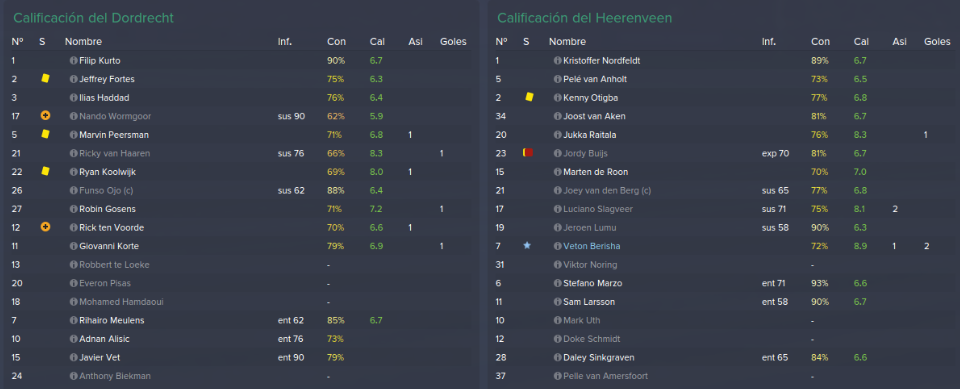Click info icon beside Filip Kurto
Screen dimensions: 960x389
(x=73, y=61)
